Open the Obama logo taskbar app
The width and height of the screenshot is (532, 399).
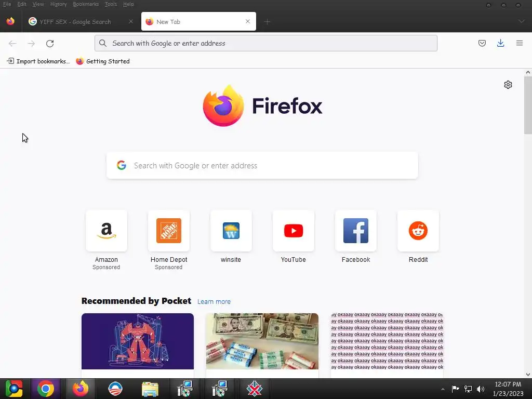115,389
